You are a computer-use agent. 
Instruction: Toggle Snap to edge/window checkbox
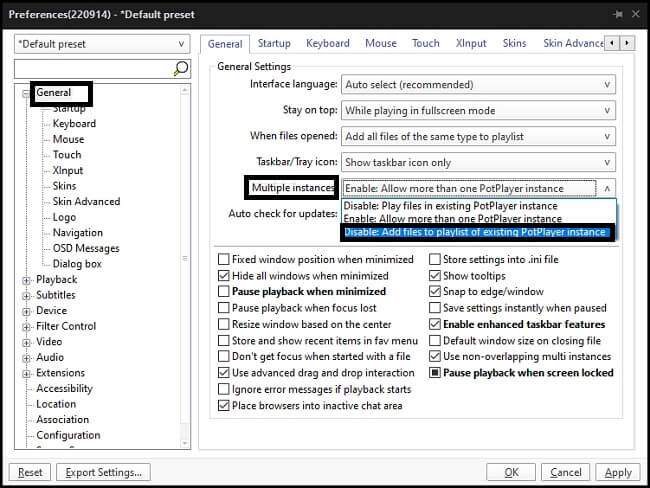pos(434,291)
